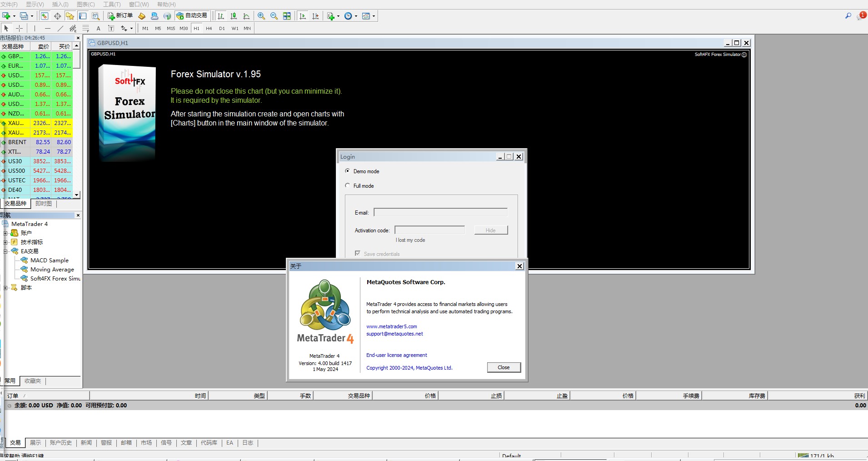Open the new chart dropdown arrow

click(x=14, y=16)
